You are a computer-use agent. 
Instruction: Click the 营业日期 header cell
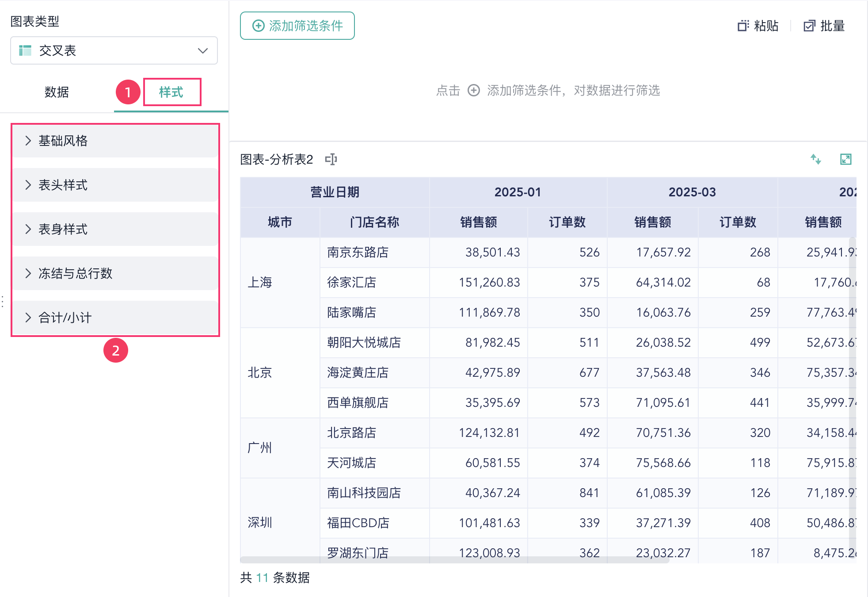pos(335,192)
